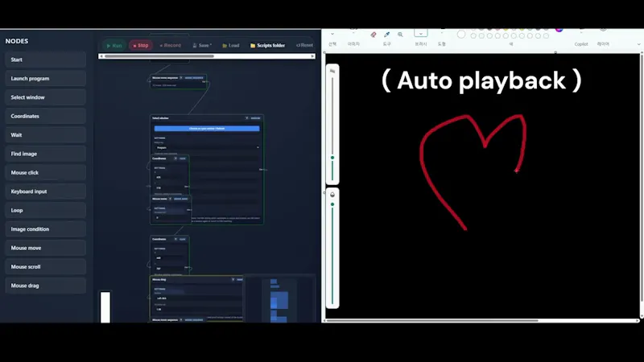Save the current script
The height and width of the screenshot is (362, 644).
(202, 46)
